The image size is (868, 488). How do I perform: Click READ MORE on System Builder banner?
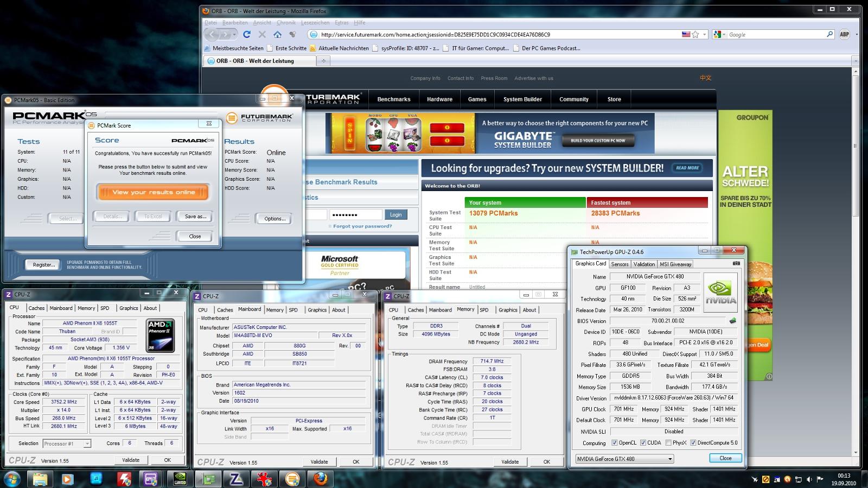687,168
